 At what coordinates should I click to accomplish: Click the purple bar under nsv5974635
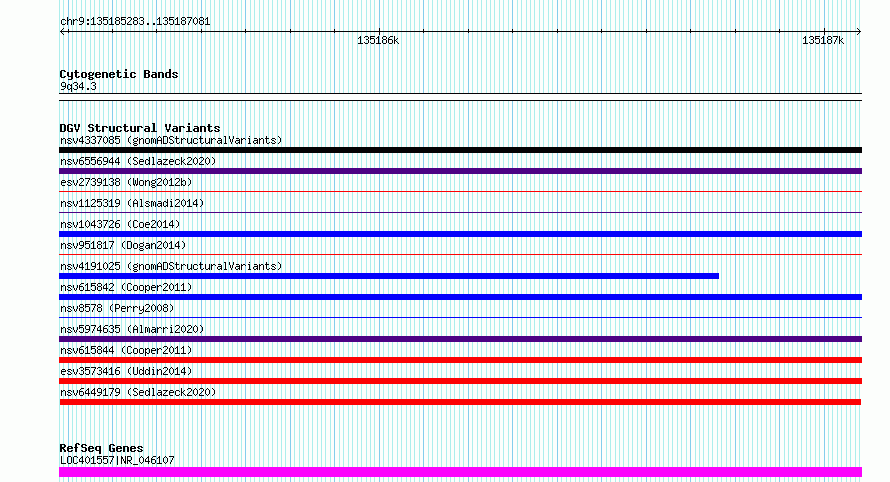click(x=460, y=340)
